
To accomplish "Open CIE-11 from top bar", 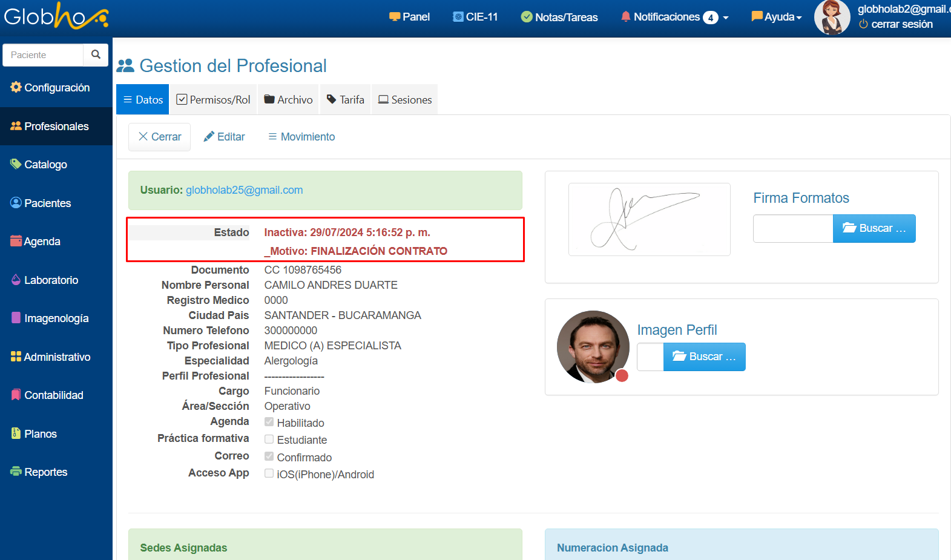I will tap(475, 17).
